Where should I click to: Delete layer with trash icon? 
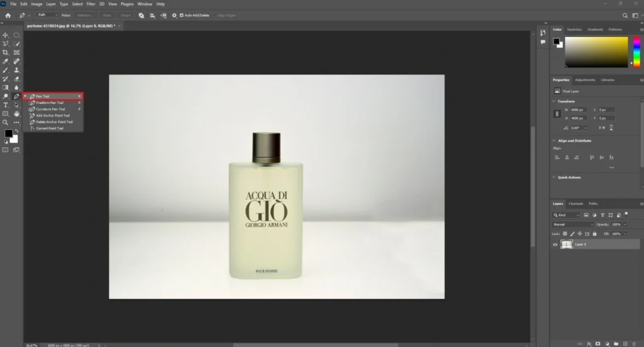pos(634,344)
